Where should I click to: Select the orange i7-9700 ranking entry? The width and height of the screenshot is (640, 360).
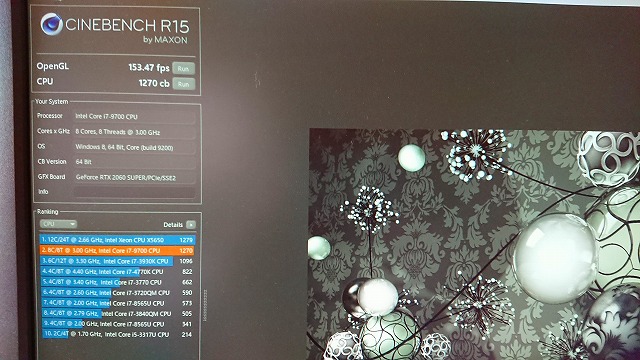coord(117,251)
